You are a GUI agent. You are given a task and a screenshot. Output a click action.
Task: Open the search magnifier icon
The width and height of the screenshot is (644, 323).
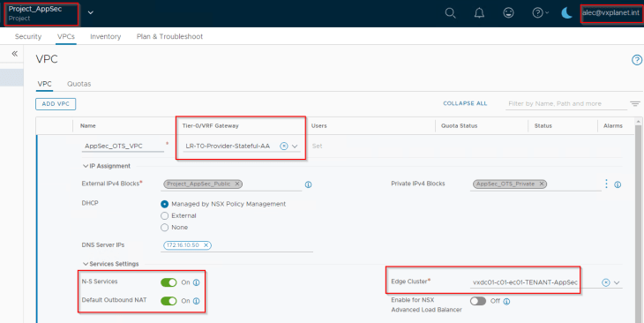[x=450, y=13]
